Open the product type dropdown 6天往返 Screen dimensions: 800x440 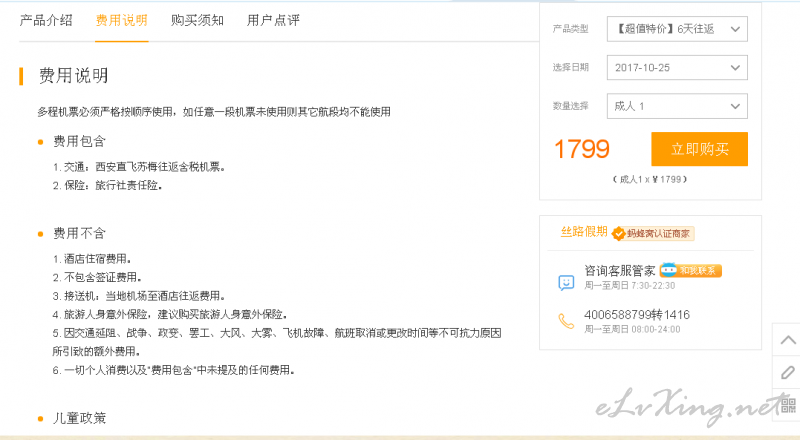click(x=677, y=29)
